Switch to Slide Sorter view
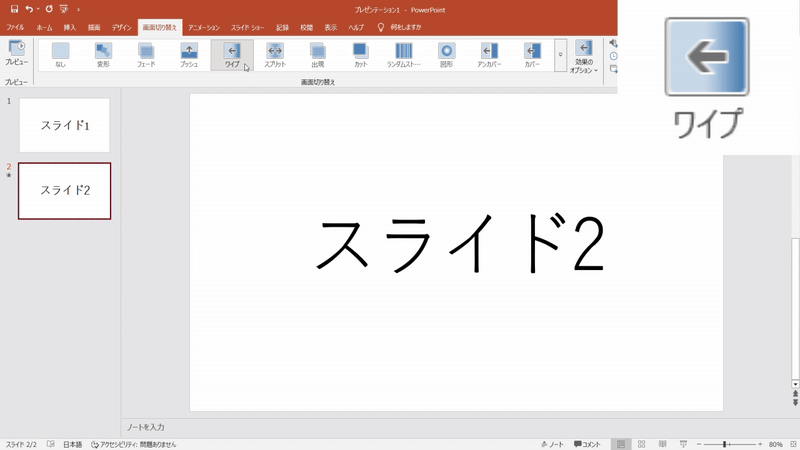The image size is (800, 450). coord(641,444)
